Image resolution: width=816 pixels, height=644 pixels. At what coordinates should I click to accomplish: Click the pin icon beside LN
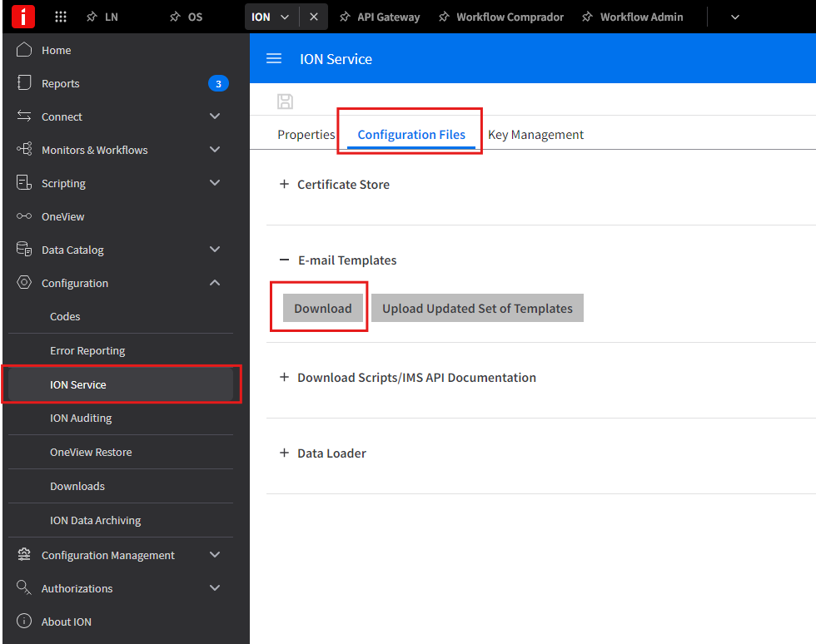92,17
